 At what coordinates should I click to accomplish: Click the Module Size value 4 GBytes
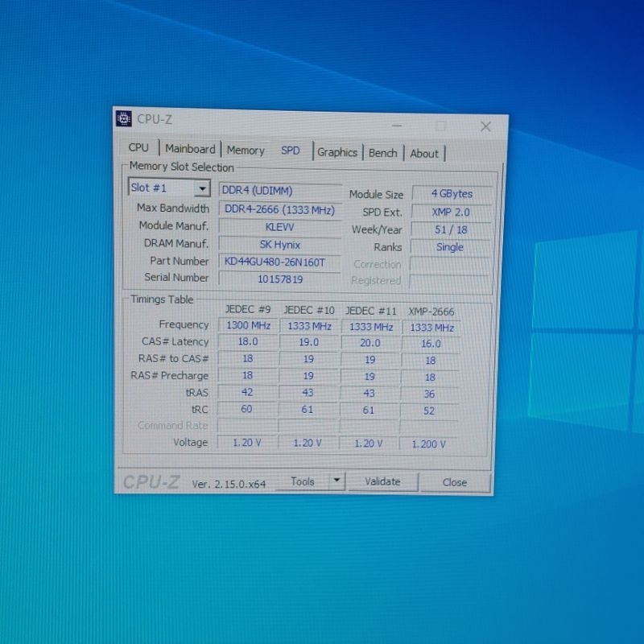[x=452, y=194]
